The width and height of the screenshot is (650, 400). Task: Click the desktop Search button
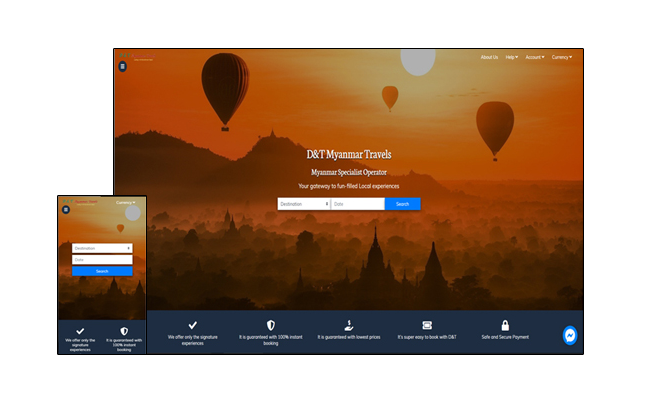[403, 204]
